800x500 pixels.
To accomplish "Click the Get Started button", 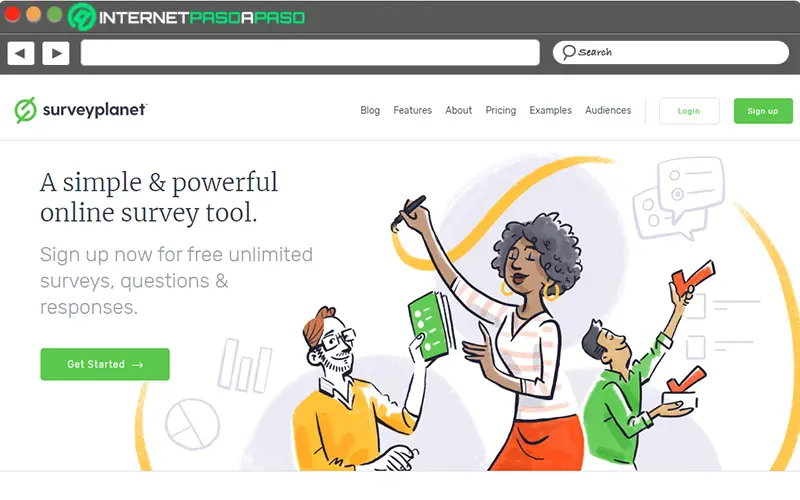I will coord(105,364).
